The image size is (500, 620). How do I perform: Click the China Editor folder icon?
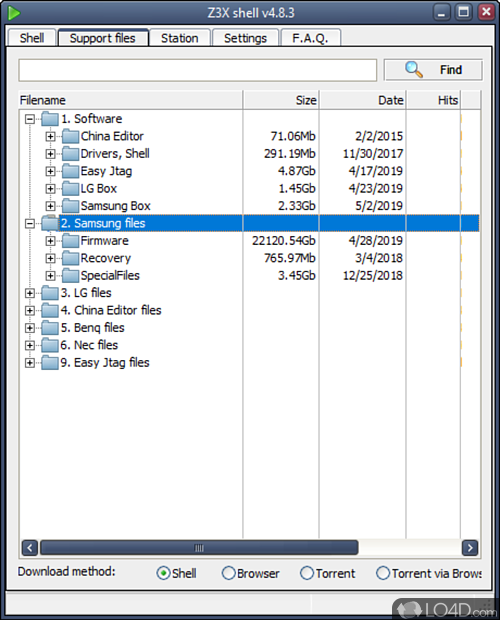coord(70,136)
